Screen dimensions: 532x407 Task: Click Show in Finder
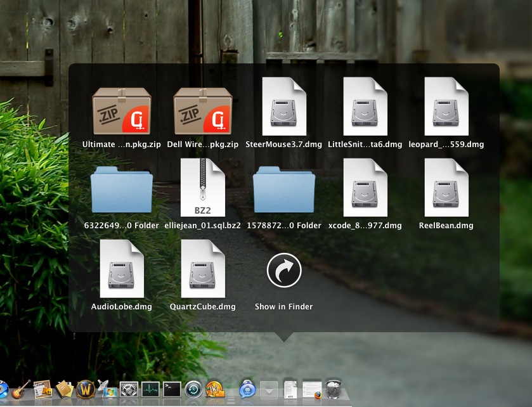tap(284, 269)
